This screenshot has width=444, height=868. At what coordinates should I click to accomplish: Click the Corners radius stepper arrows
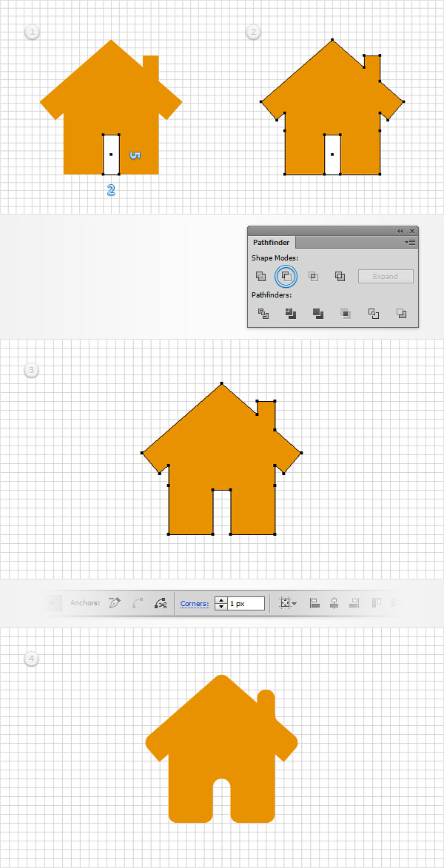221,603
